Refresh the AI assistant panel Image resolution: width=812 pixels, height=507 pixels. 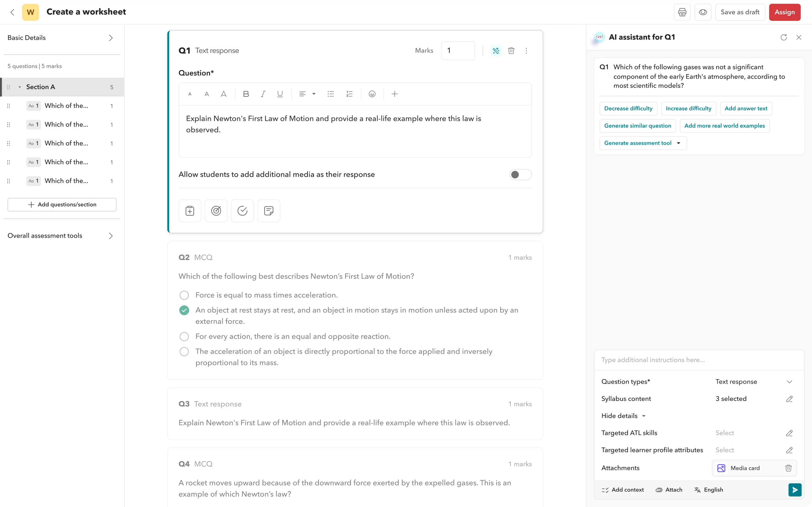click(784, 37)
